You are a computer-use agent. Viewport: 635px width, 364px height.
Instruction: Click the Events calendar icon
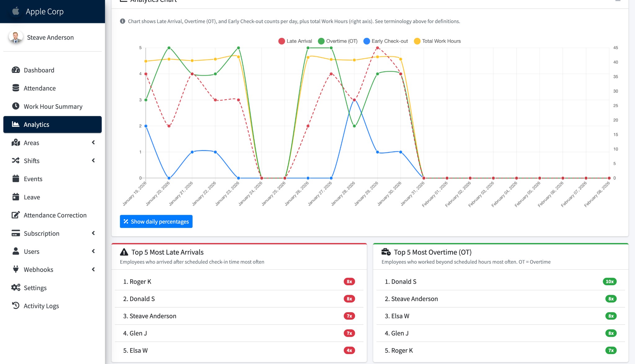coord(16,179)
